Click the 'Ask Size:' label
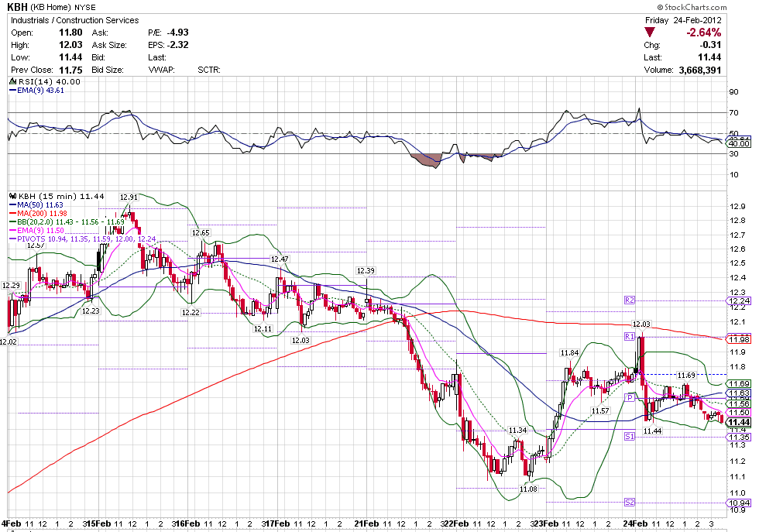This screenshot has width=759, height=532. pos(109,45)
